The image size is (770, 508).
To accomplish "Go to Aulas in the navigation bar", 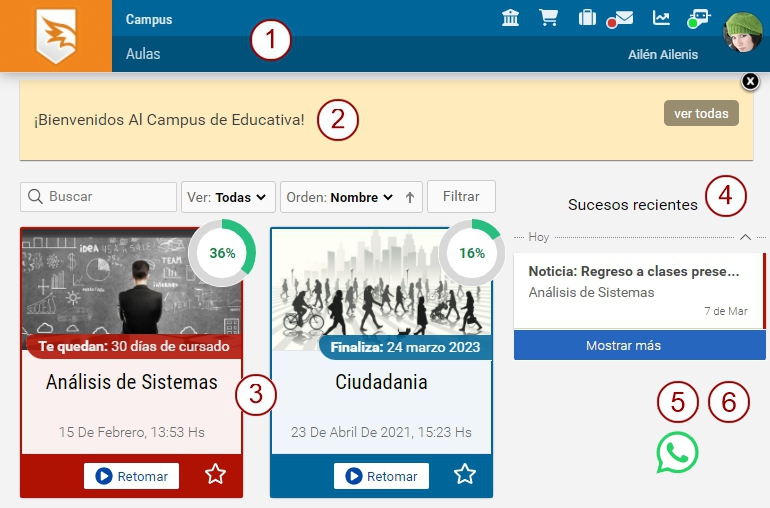I will pos(143,54).
